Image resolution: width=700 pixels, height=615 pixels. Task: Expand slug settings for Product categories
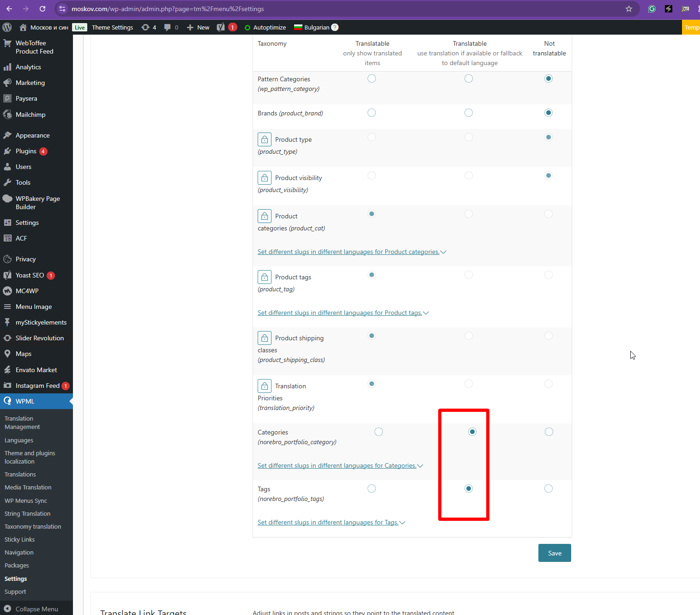(x=352, y=252)
